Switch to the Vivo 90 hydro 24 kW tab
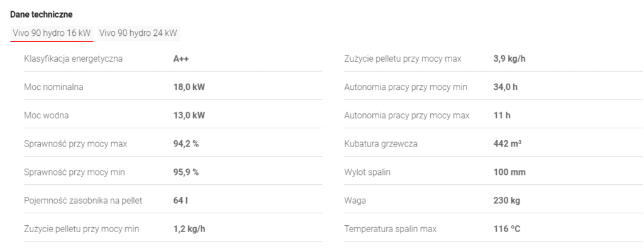The width and height of the screenshot is (644, 251). [138, 33]
